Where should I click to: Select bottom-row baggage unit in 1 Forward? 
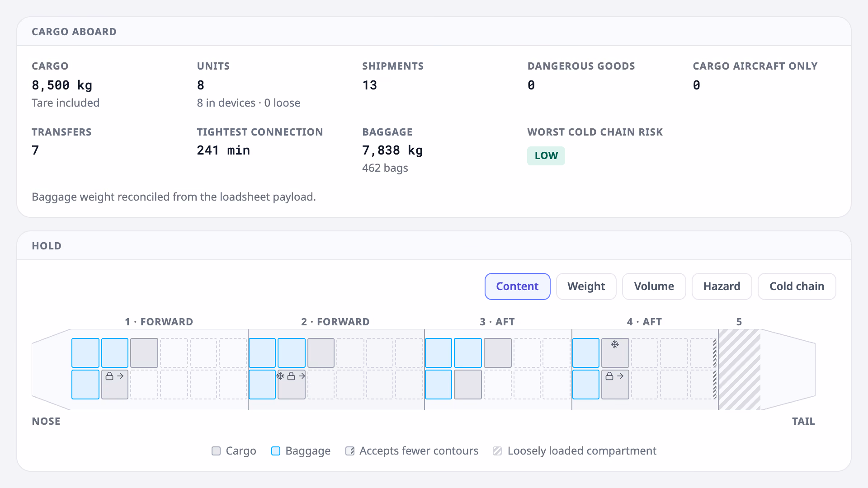click(85, 385)
